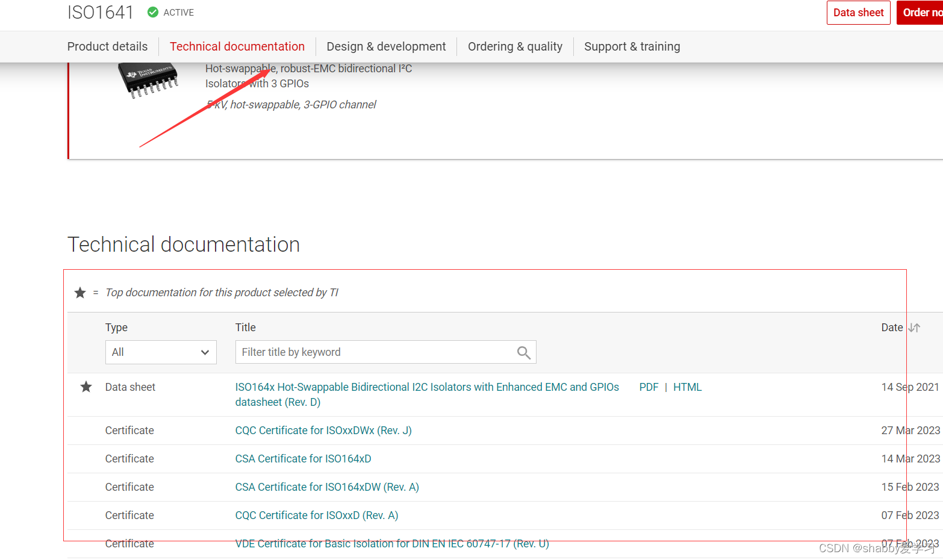Click the Technical documentation section heading
The width and height of the screenshot is (943, 560).
point(184,244)
